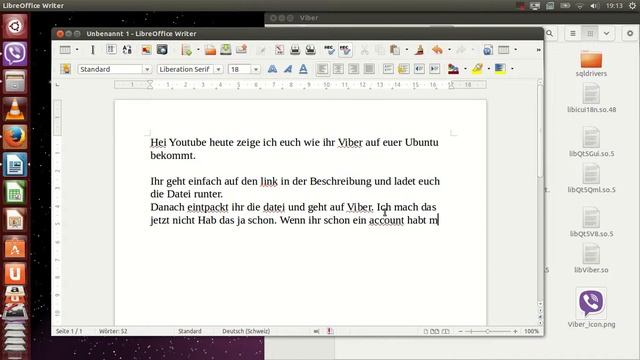Click the word count in status bar

click(x=113, y=331)
